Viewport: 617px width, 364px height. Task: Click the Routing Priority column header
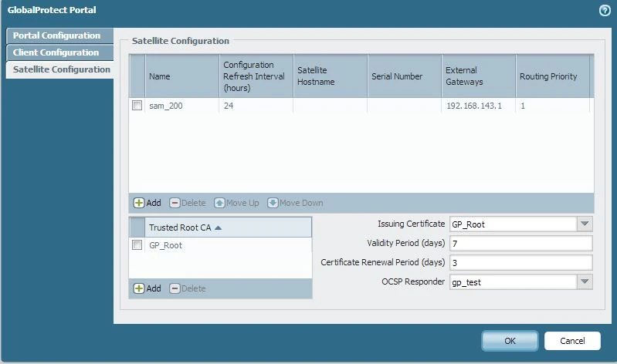click(552, 76)
